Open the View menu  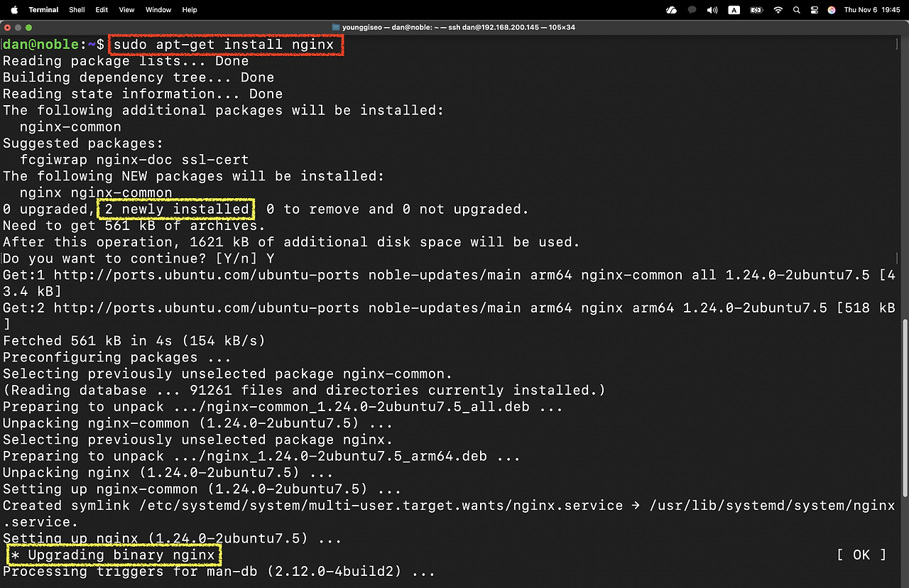[126, 10]
